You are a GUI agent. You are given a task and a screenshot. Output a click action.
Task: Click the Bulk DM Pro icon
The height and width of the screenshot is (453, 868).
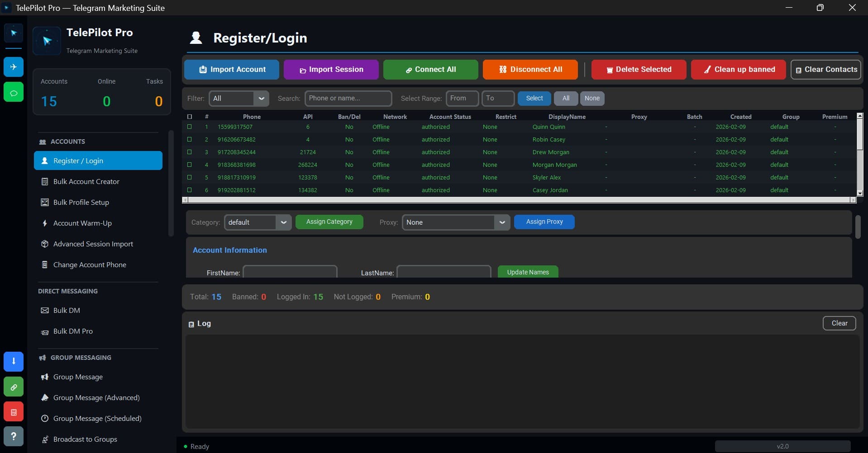(x=45, y=332)
